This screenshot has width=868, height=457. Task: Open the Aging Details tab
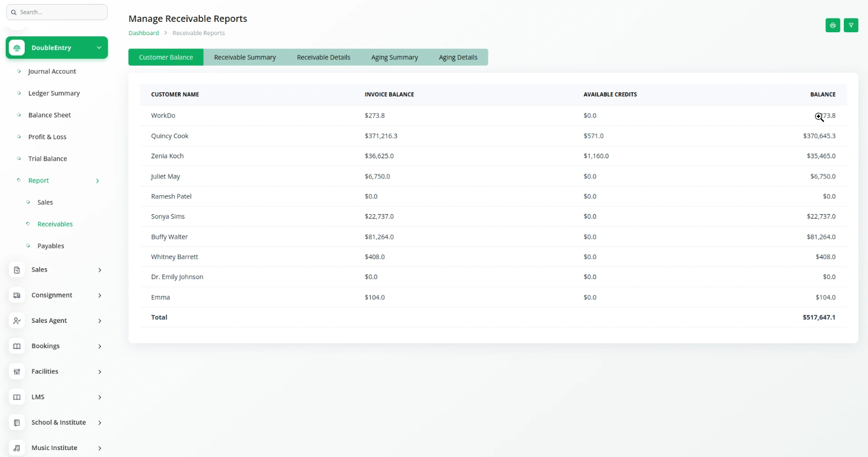click(x=458, y=58)
